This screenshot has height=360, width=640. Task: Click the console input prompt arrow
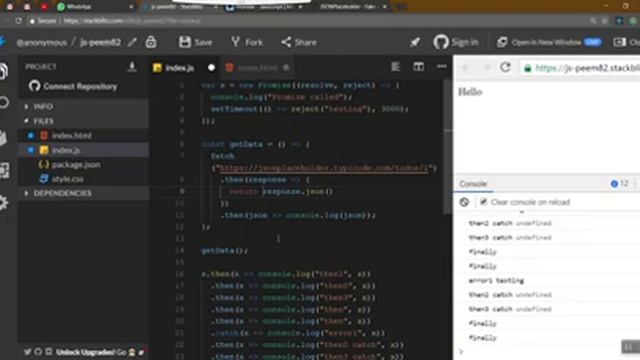(461, 351)
